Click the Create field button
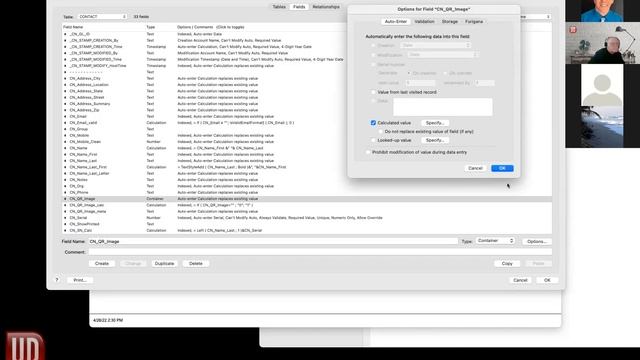This screenshot has height=360, width=640. point(102,264)
